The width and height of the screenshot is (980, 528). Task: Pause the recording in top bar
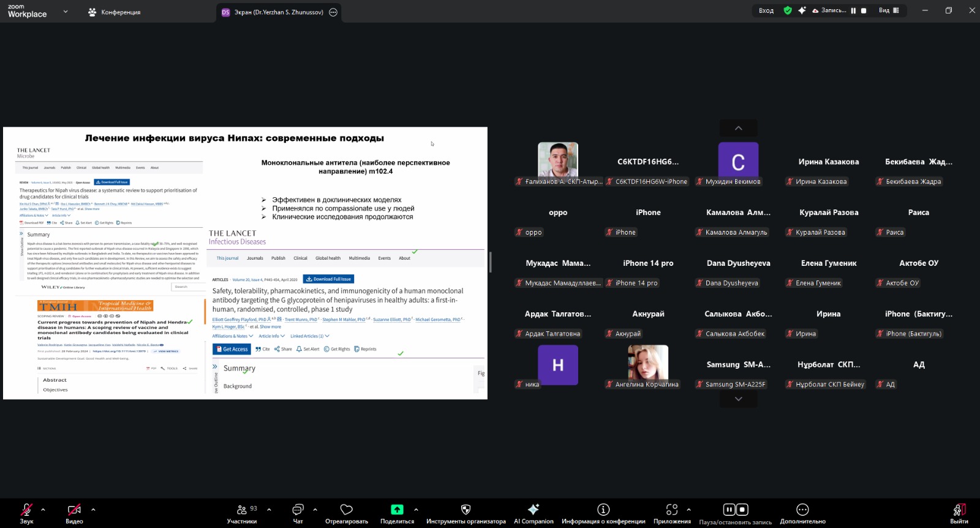point(853,10)
